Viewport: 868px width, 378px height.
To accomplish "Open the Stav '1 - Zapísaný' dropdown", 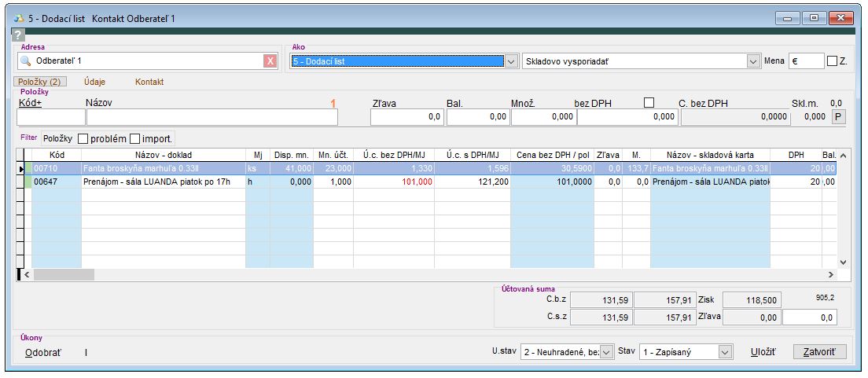I will (725, 353).
